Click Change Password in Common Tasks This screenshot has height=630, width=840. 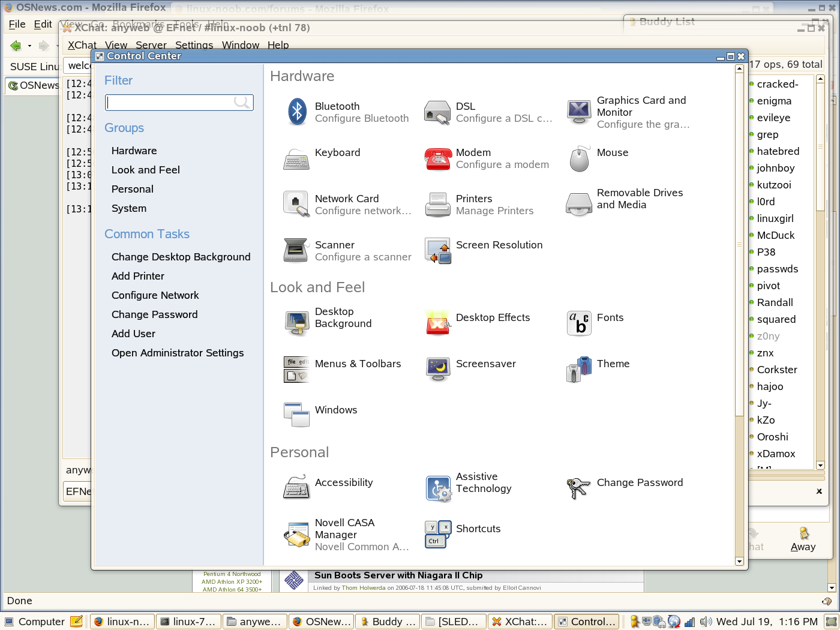pos(154,314)
